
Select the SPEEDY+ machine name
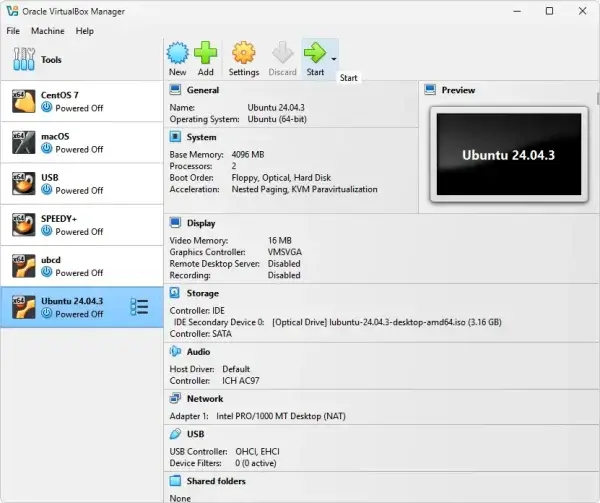pos(59,219)
